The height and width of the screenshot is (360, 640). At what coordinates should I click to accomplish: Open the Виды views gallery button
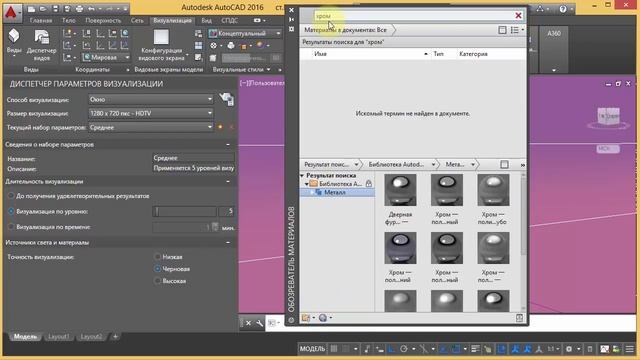14,41
